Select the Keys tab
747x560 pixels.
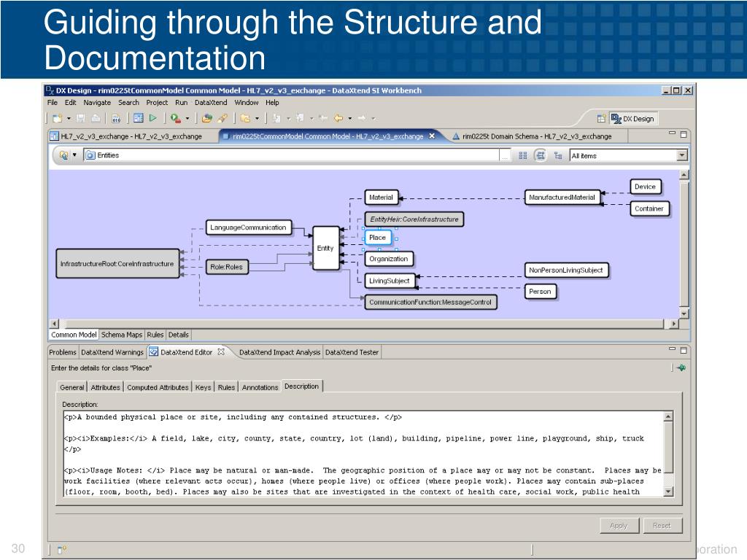click(x=203, y=388)
